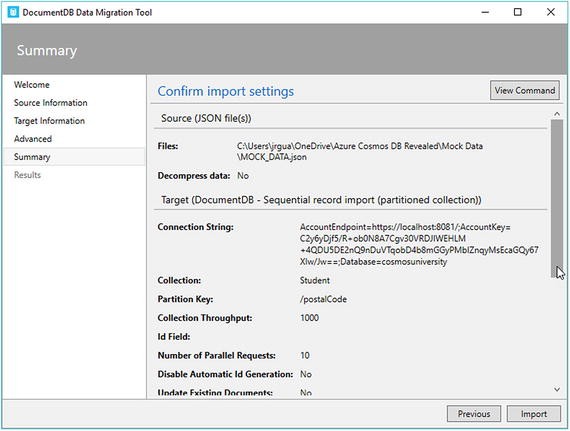Viewport: 570px width, 431px height.
Task: Go to Source Information step
Action: [51, 103]
